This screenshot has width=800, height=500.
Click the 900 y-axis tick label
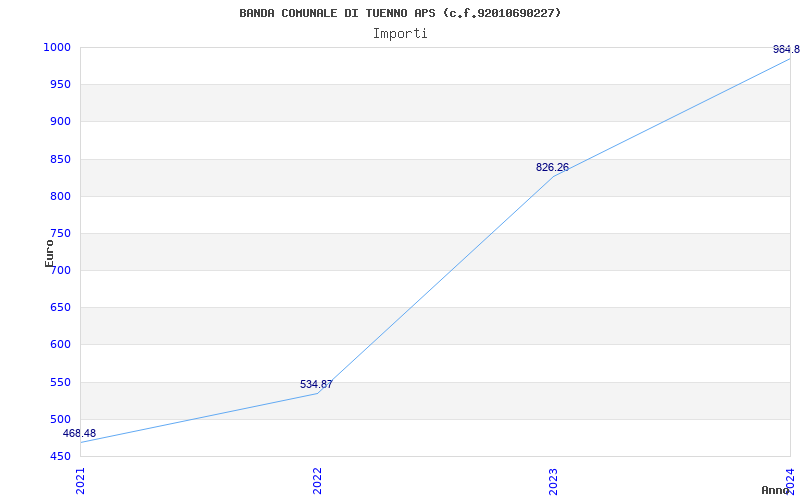click(x=60, y=121)
